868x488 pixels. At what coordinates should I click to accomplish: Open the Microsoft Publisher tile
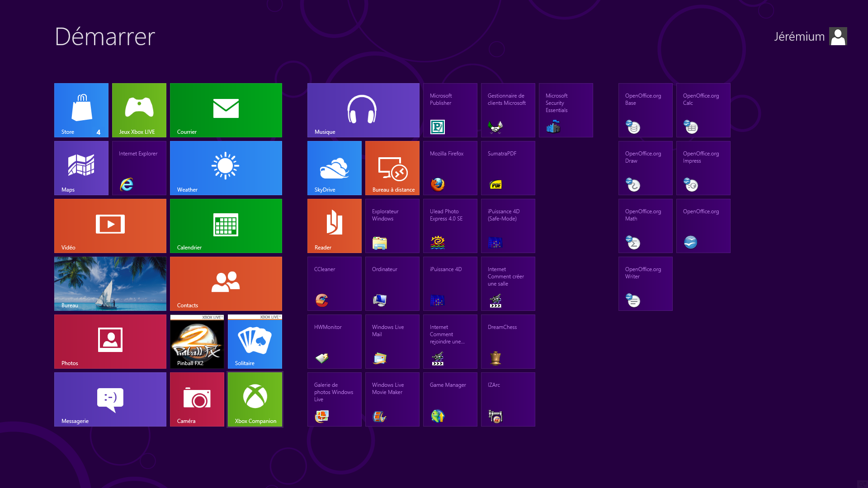coord(450,110)
